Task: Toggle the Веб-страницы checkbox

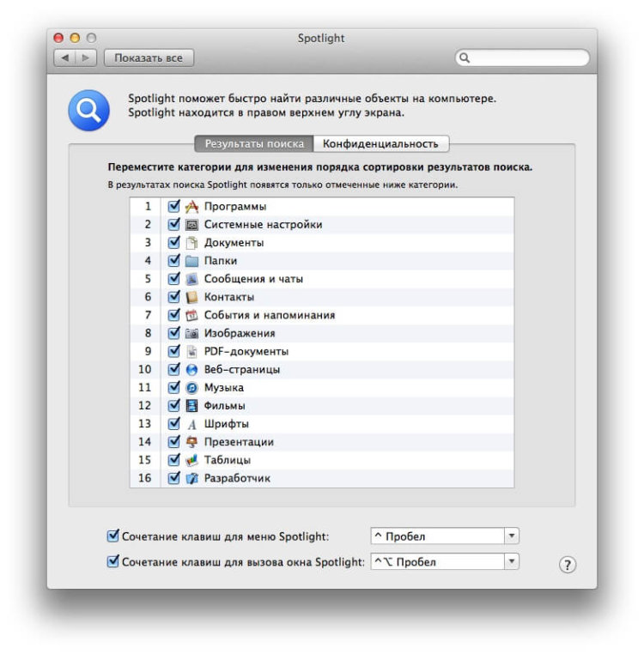Action: click(173, 369)
